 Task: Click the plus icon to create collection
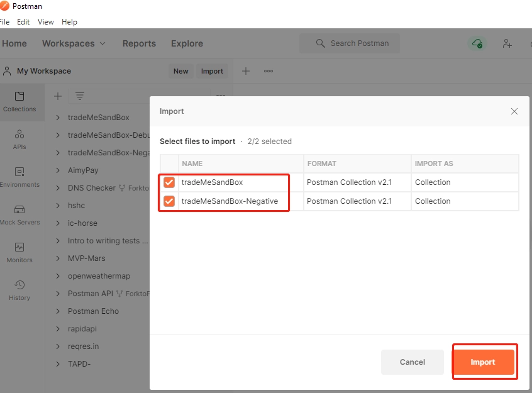point(58,96)
